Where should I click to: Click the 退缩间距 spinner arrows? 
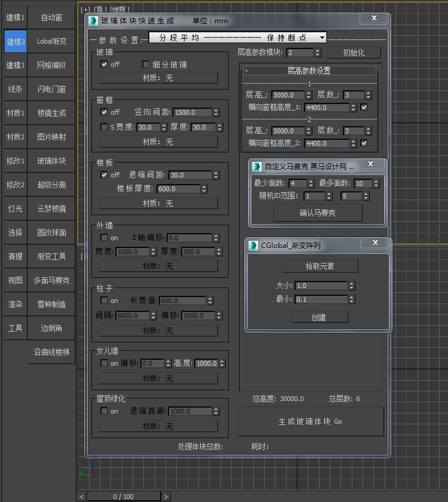point(216,175)
